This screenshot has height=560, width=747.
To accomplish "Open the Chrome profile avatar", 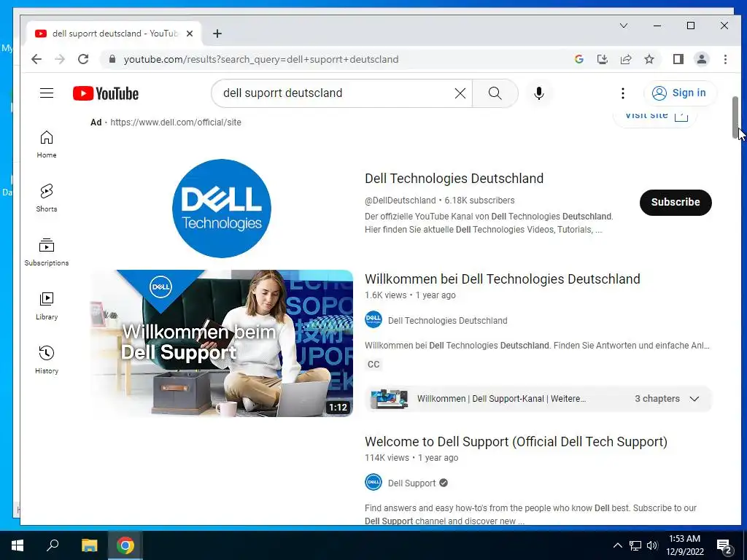I will point(702,59).
